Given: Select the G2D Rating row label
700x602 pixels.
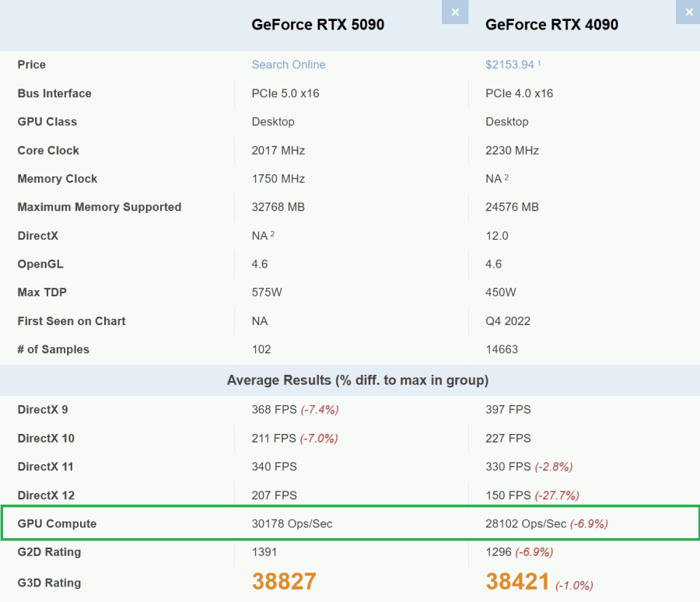Looking at the screenshot, I should (49, 552).
